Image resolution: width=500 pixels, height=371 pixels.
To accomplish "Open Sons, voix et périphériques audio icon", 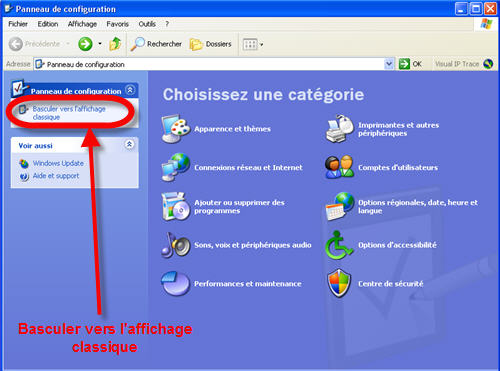I will coord(176,245).
